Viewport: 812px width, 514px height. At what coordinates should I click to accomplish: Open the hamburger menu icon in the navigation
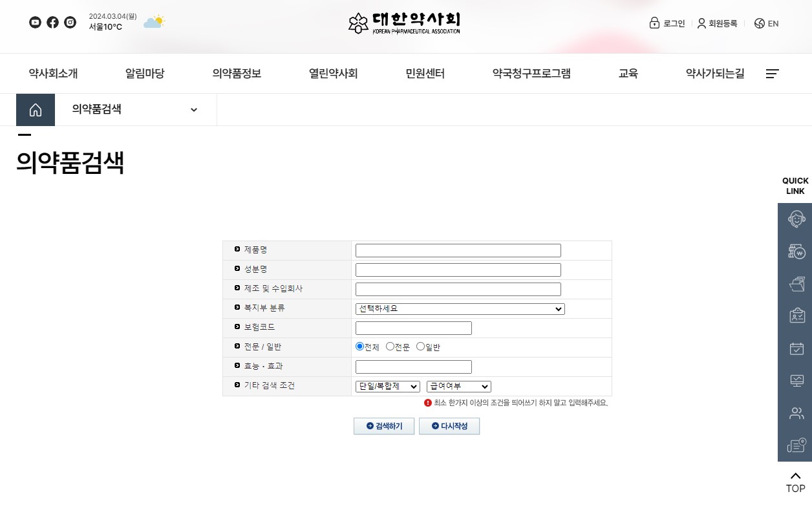(x=772, y=74)
